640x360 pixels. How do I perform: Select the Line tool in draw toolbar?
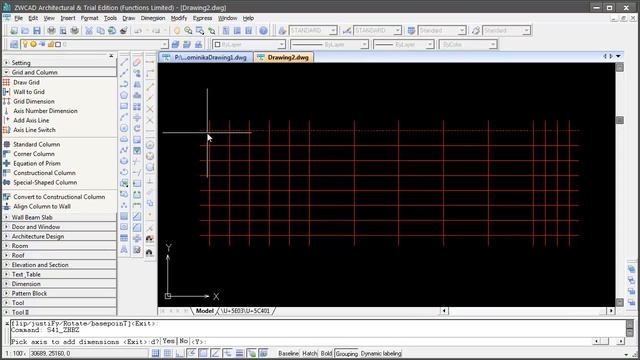124,62
